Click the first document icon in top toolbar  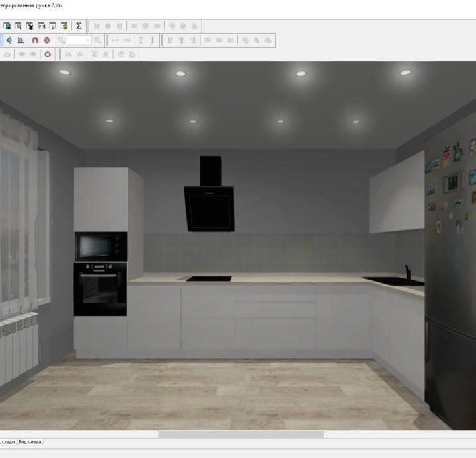point(7,26)
